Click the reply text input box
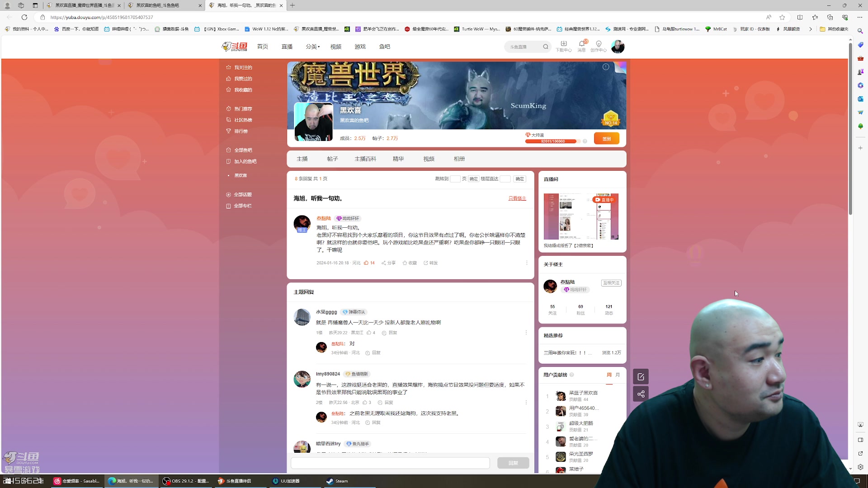 tap(390, 463)
